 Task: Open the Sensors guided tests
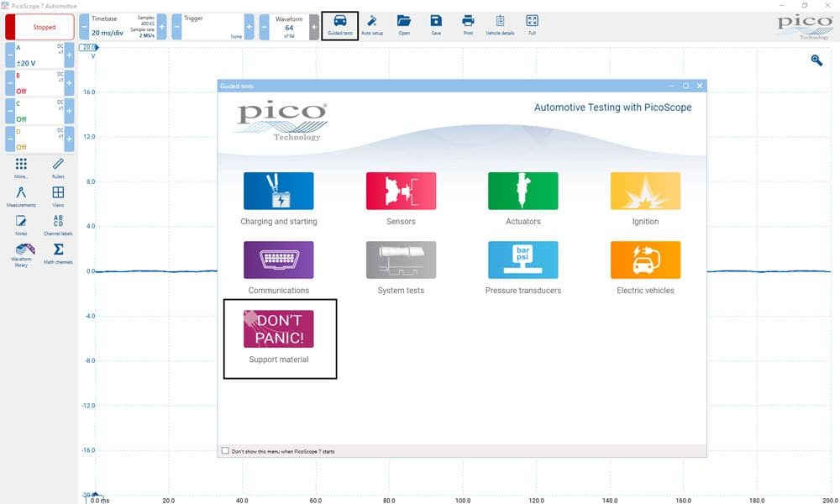[x=401, y=199]
